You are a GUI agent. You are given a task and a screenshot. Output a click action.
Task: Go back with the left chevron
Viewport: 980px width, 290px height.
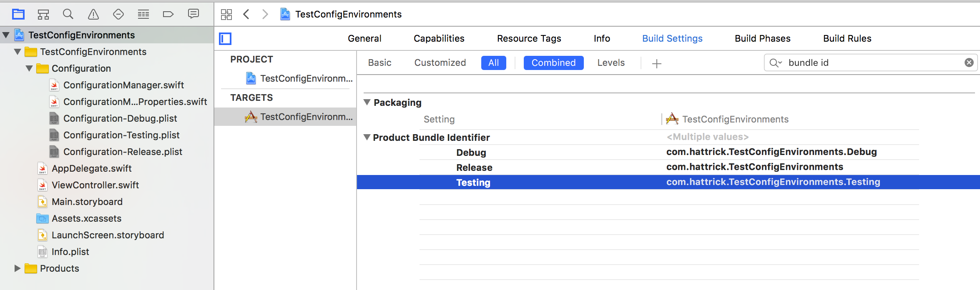(x=246, y=14)
